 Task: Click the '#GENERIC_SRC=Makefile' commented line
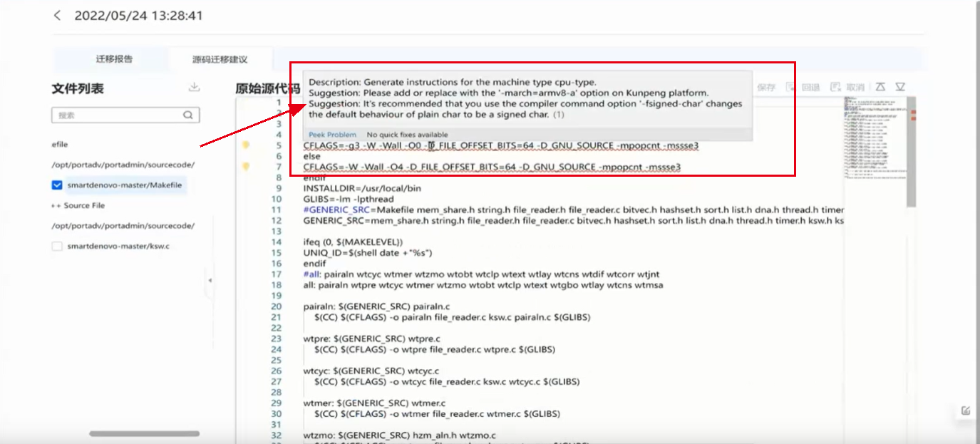coord(573,210)
